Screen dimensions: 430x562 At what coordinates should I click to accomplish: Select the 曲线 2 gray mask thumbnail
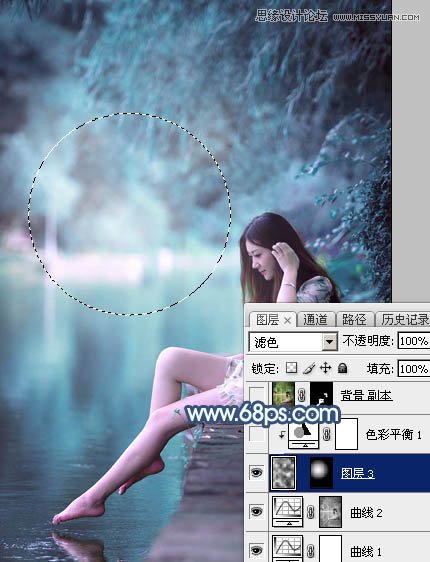click(x=330, y=512)
